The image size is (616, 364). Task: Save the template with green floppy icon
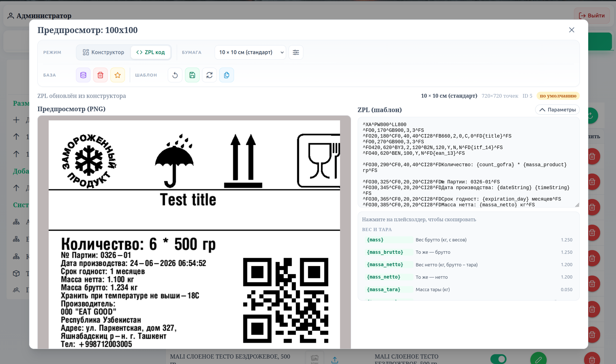pos(192,75)
